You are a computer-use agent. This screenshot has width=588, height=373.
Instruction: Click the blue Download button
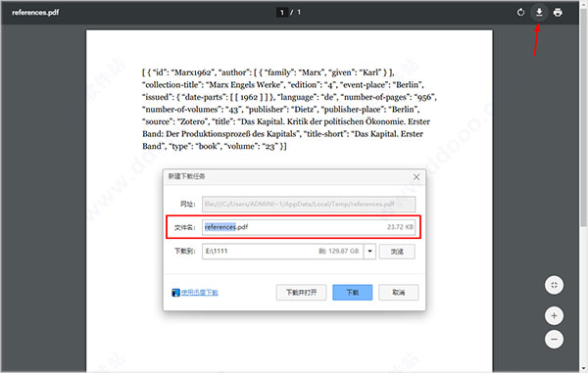(352, 292)
